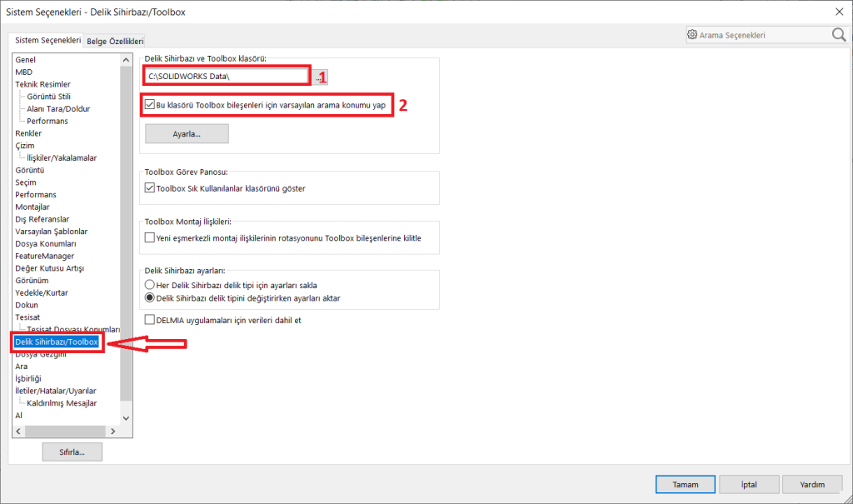Open search options gear icon
Viewport: 853px width, 504px height.
pyautogui.click(x=692, y=35)
